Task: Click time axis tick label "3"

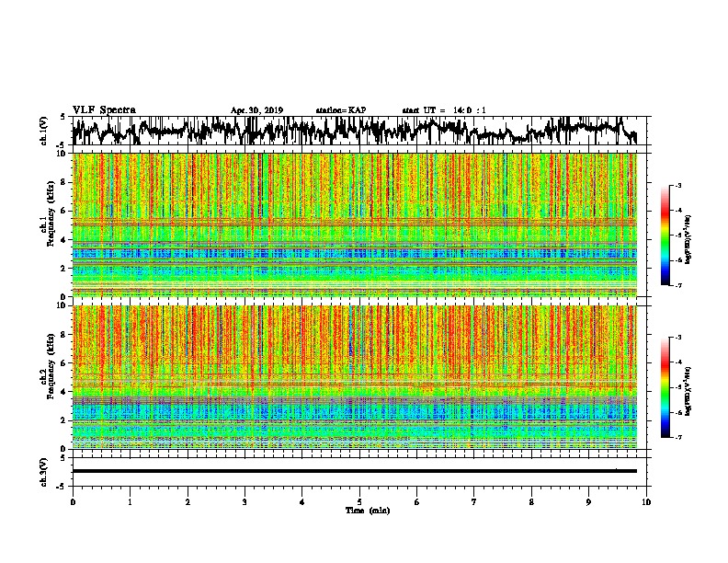Action: [x=245, y=502]
